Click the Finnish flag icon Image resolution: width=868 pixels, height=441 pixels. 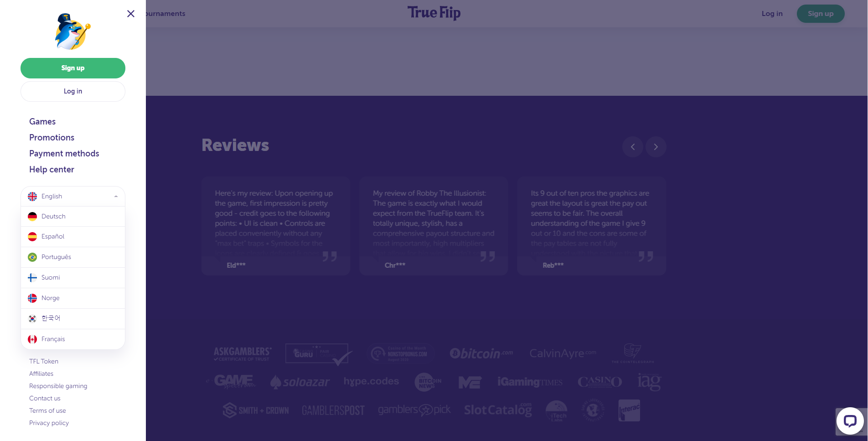coord(32,278)
